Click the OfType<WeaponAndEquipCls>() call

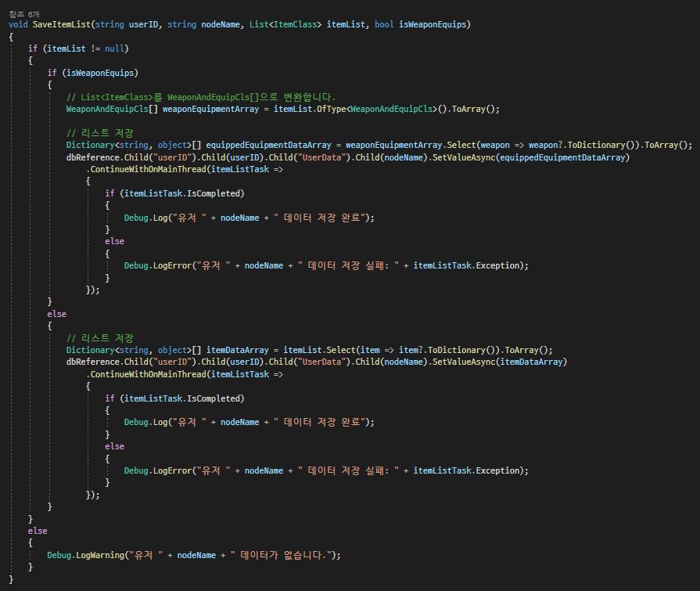pyautogui.click(x=381, y=109)
